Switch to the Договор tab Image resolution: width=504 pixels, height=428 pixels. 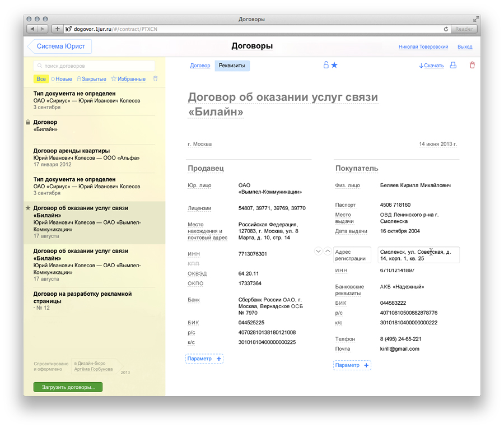pyautogui.click(x=200, y=65)
